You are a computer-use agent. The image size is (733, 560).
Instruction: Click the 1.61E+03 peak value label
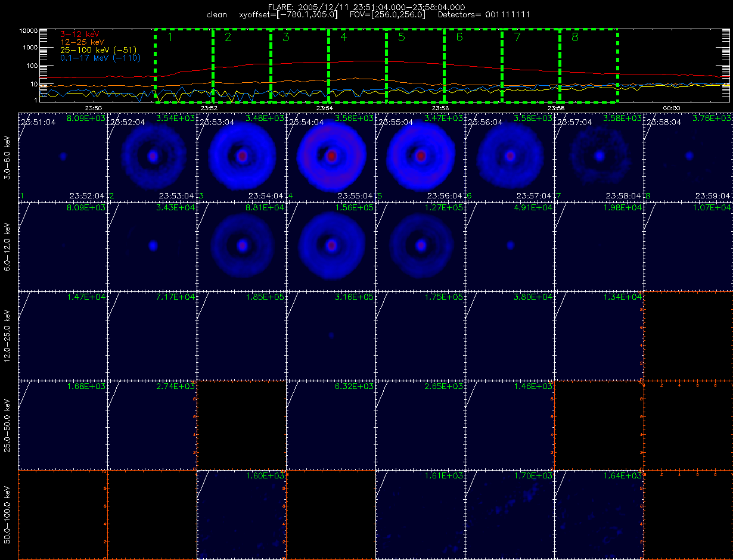point(445,475)
